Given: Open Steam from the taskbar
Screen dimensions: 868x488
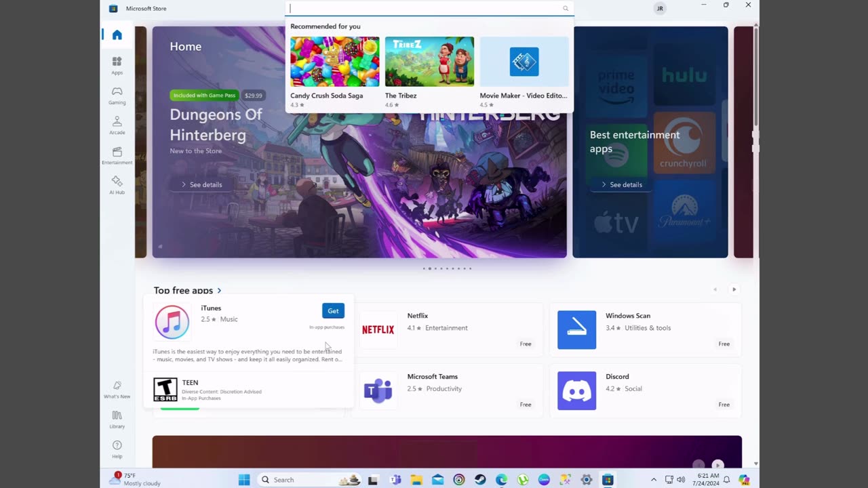Looking at the screenshot, I should (480, 479).
